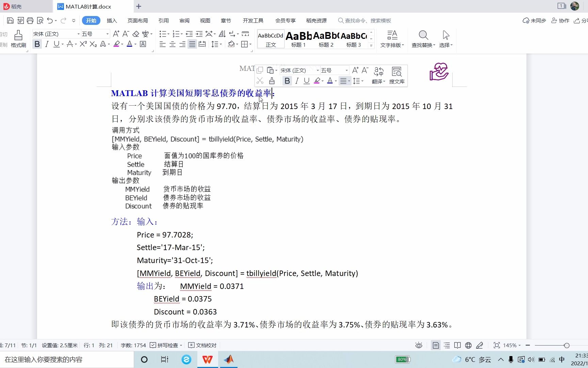The width and height of the screenshot is (588, 368).
Task: Open the Page Layout (页面布局) tab
Action: point(137,20)
